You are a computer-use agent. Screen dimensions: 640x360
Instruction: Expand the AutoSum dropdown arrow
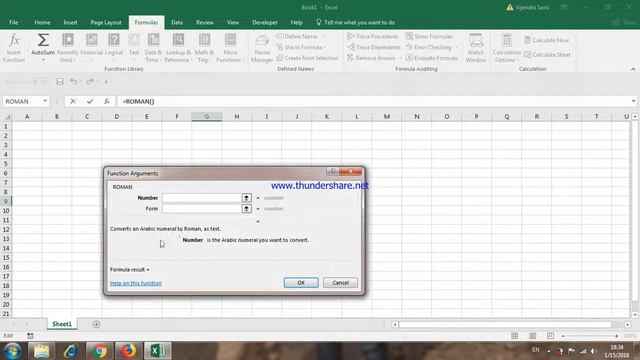[x=43, y=60]
